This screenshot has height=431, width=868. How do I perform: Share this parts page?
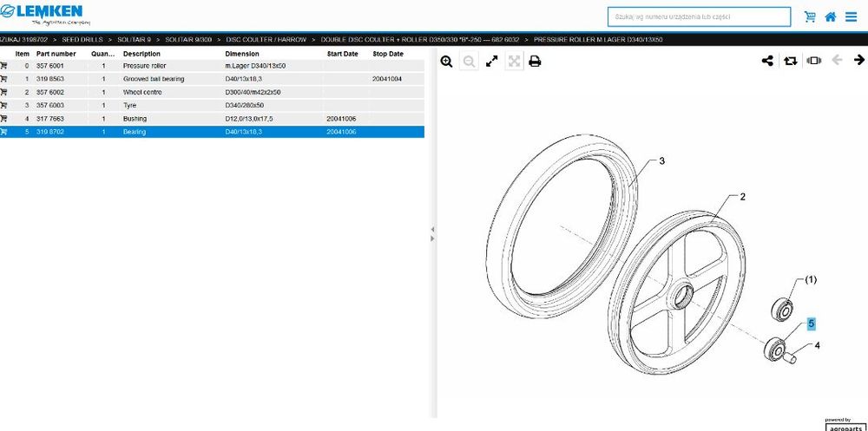point(768,61)
